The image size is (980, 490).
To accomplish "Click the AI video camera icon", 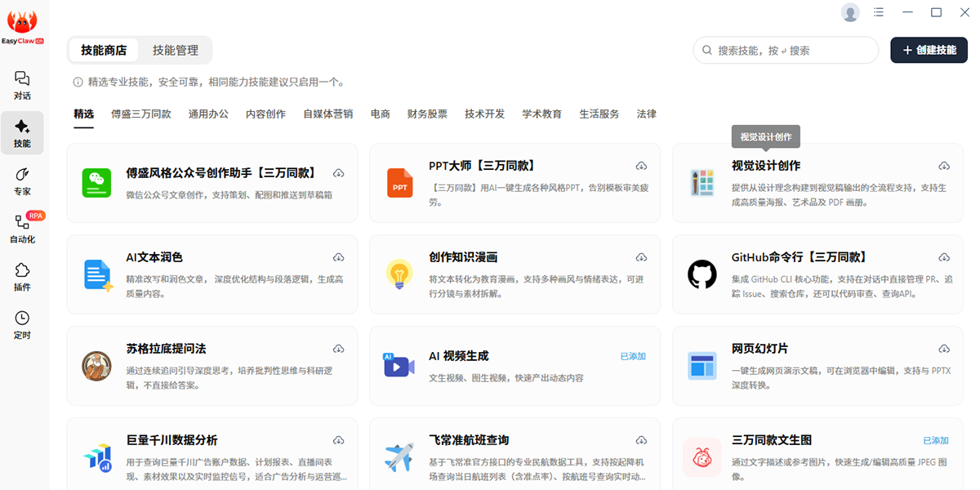I will pyautogui.click(x=399, y=365).
